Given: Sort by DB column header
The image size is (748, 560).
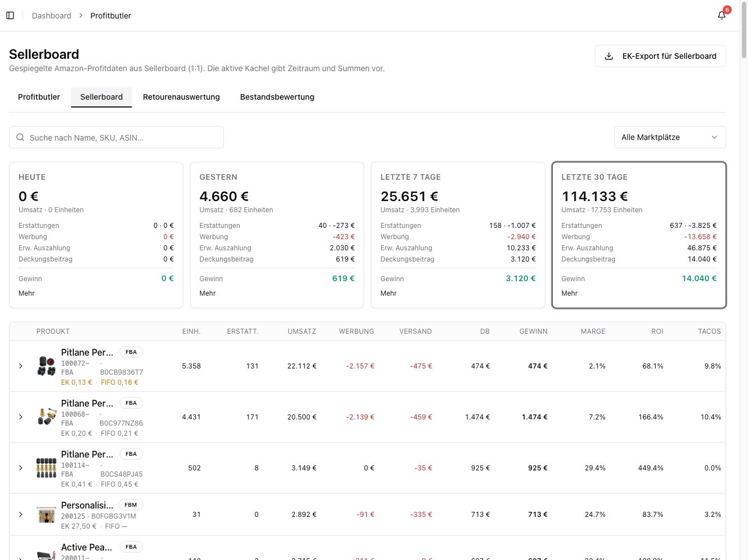Looking at the screenshot, I should [x=485, y=332].
